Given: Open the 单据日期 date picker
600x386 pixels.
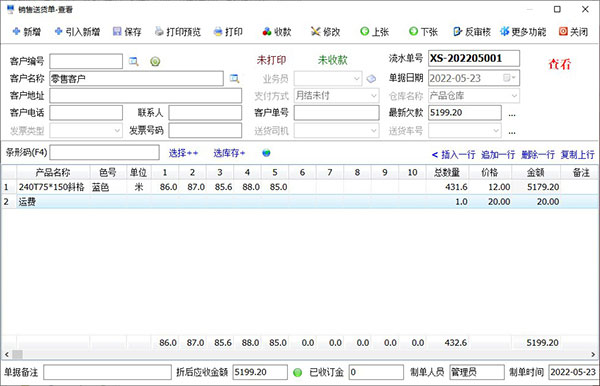Looking at the screenshot, I should pyautogui.click(x=514, y=78).
